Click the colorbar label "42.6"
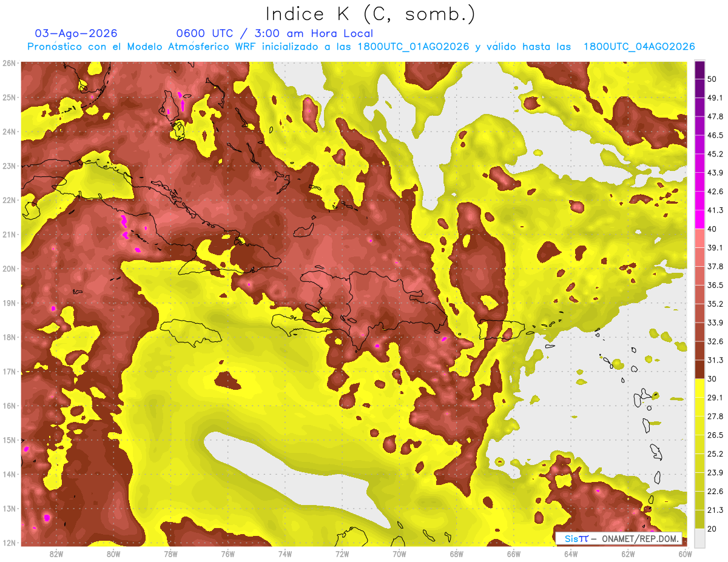The height and width of the screenshot is (562, 728). (715, 192)
